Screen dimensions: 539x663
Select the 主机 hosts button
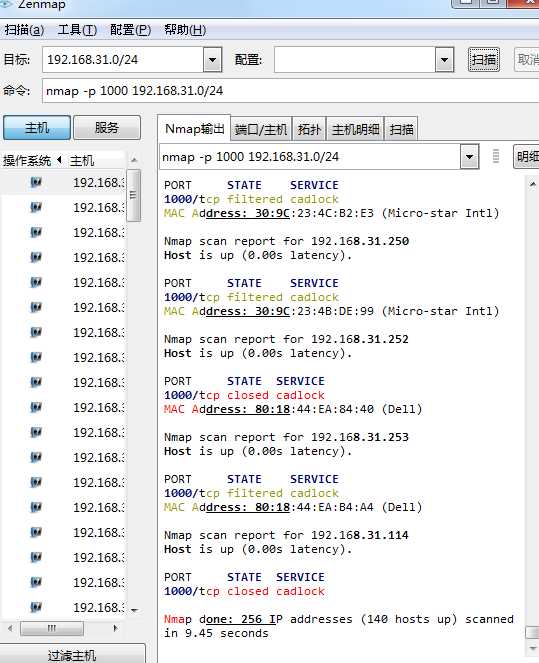(37, 128)
